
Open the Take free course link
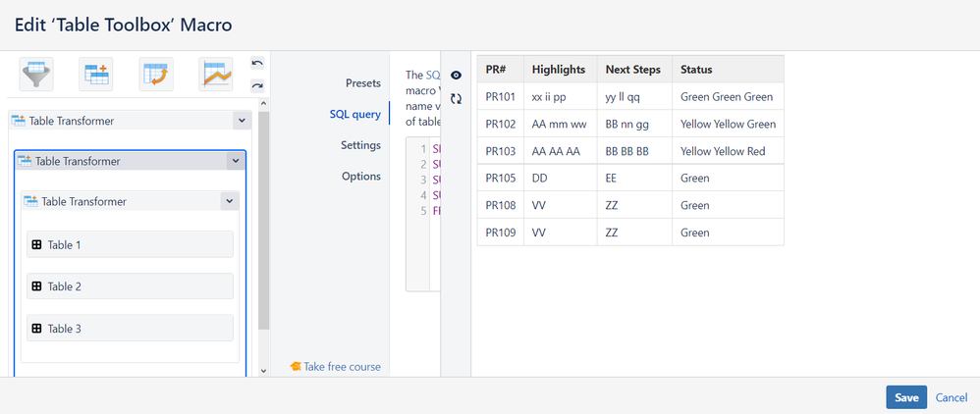click(x=342, y=367)
